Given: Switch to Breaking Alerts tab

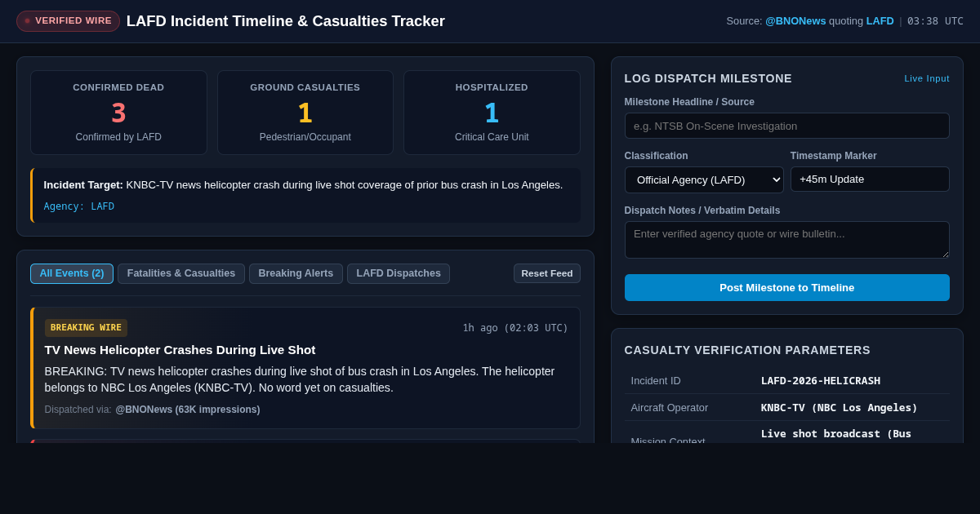Looking at the screenshot, I should pyautogui.click(x=296, y=273).
